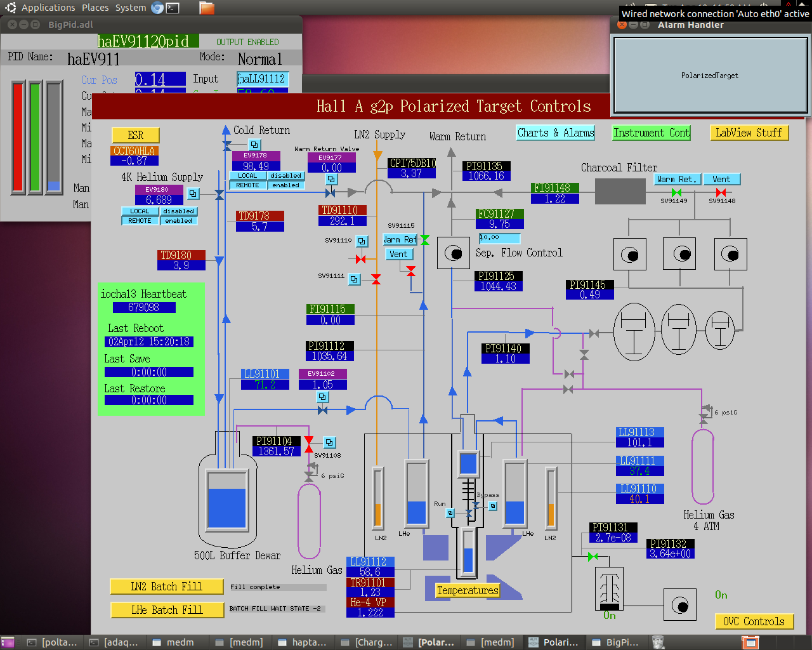Open related display icon beside EV9180
This screenshot has height=650, width=812.
193,194
